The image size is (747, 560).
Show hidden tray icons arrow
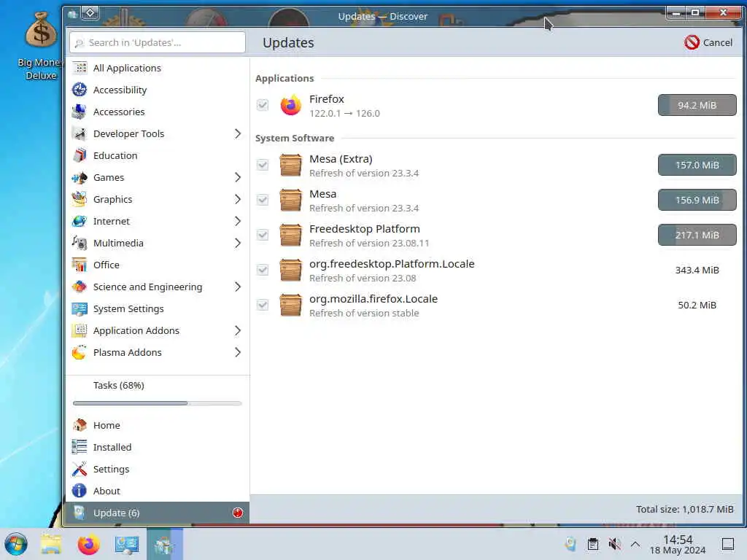635,544
